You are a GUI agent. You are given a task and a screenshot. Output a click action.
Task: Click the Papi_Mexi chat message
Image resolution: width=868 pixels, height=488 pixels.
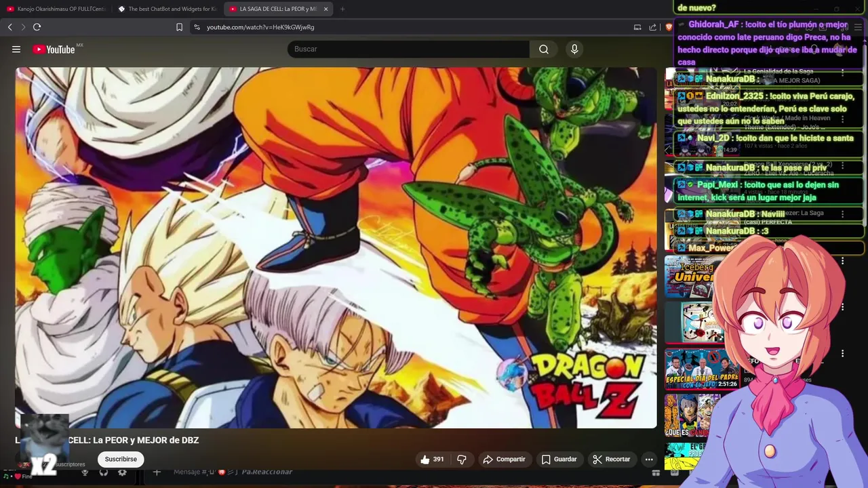click(x=768, y=191)
